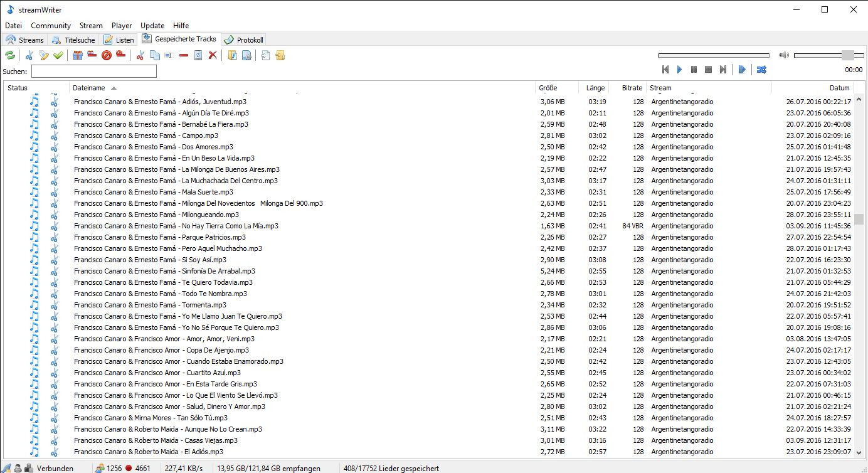
Task: Click the recycle bin toolbar icon
Action: 198,56
